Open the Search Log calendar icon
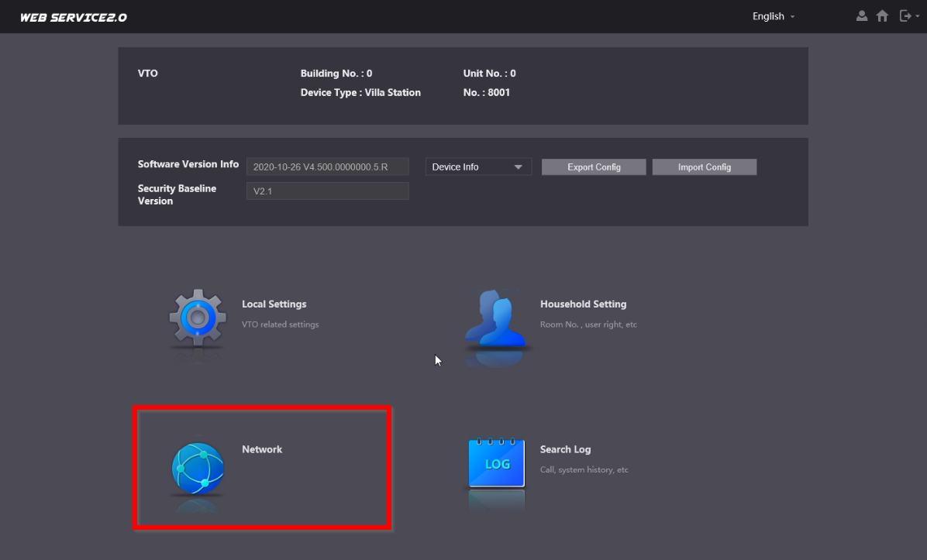This screenshot has height=560, width=927. click(x=497, y=462)
